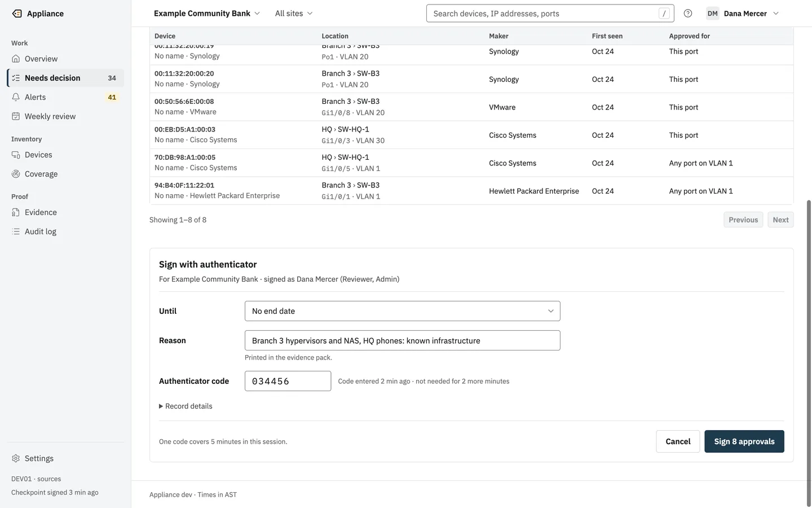This screenshot has height=508, width=812.
Task: Open Alerts bell icon
Action: pyautogui.click(x=16, y=97)
